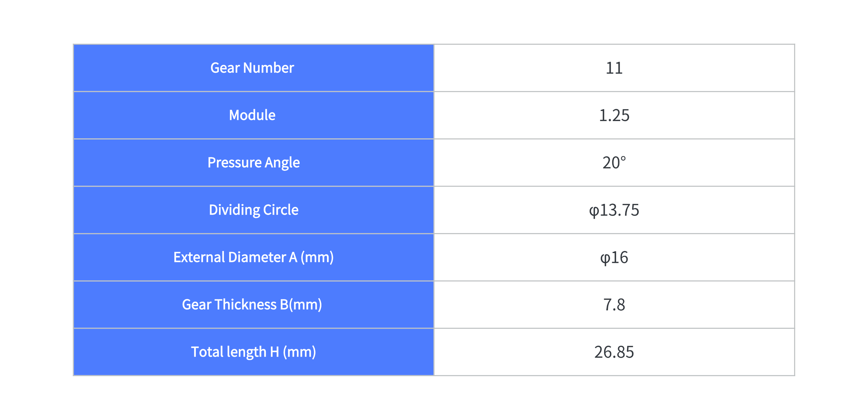Click the External Diameter A (mm) label
The image size is (868, 414).
(x=253, y=257)
